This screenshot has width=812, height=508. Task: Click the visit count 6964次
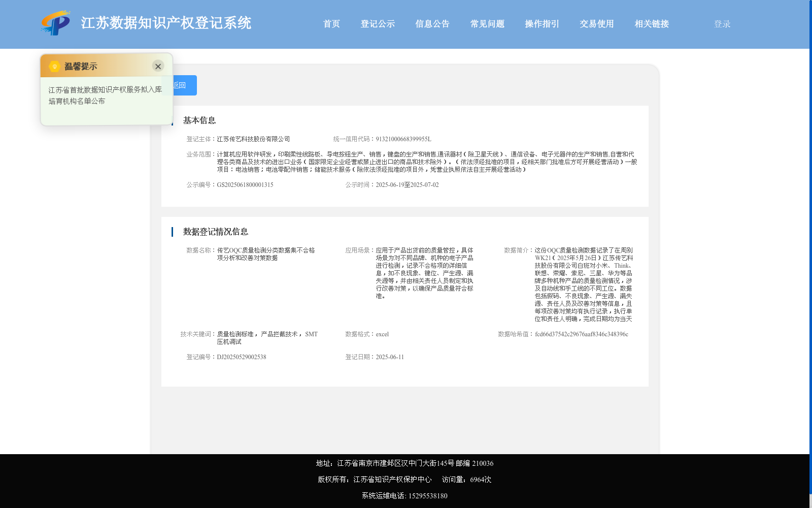tap(480, 480)
